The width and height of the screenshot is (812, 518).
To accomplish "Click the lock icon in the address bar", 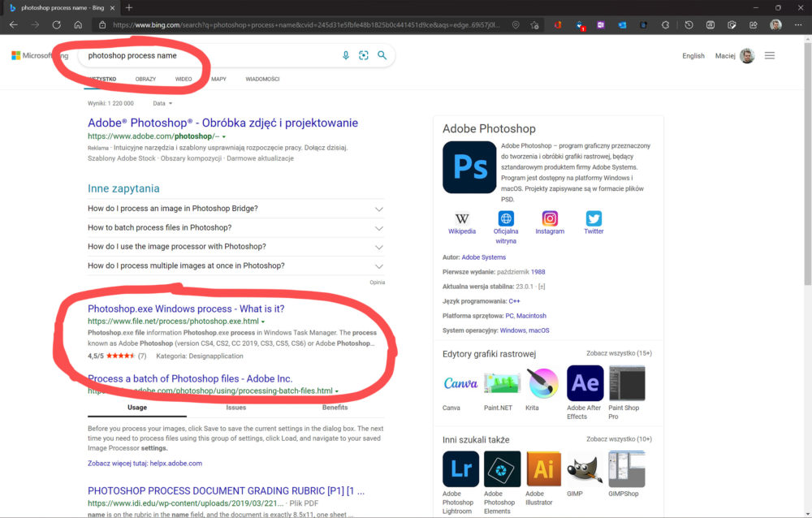I will [x=102, y=25].
